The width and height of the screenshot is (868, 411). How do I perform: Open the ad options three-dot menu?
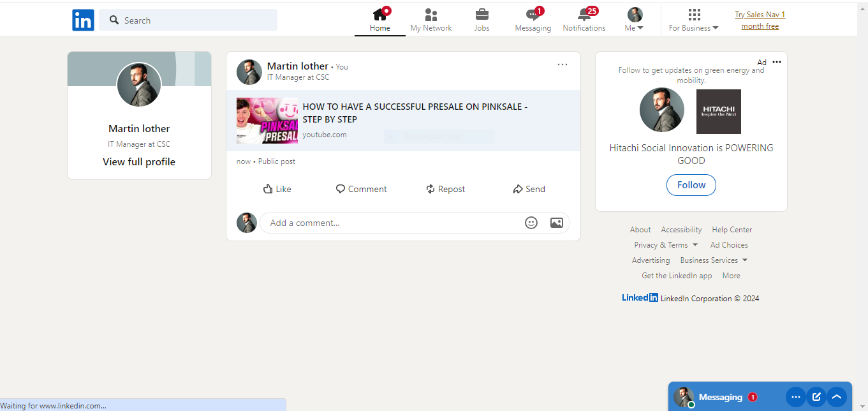coord(777,62)
